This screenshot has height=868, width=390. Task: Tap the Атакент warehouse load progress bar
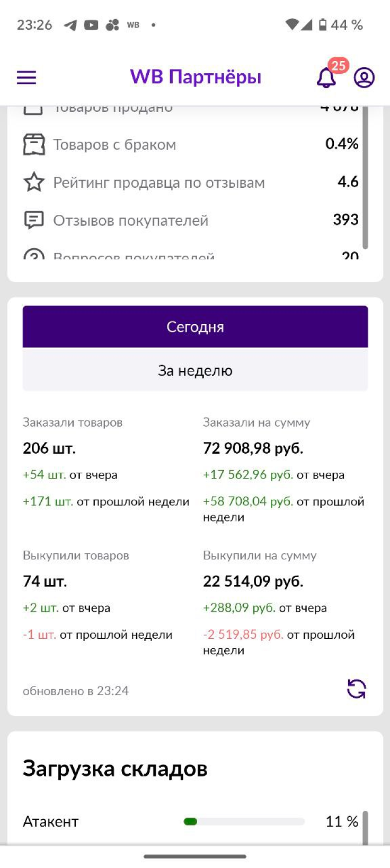244,821
